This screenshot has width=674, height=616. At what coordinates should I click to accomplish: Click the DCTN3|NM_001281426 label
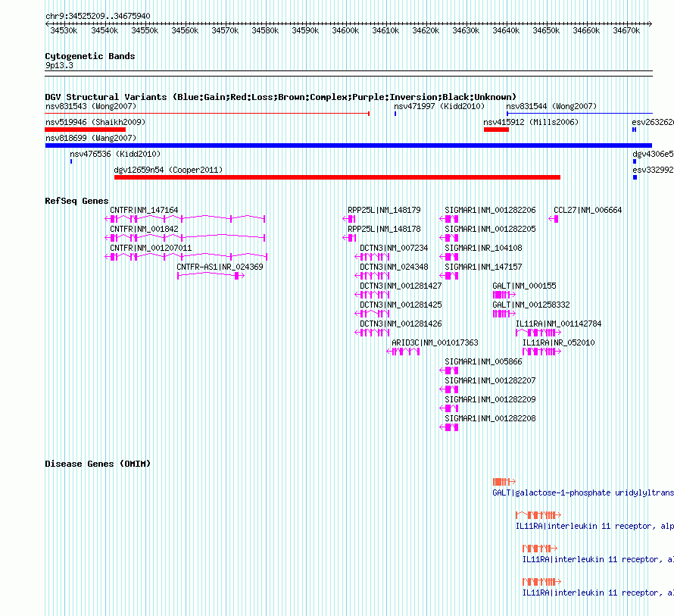401,324
